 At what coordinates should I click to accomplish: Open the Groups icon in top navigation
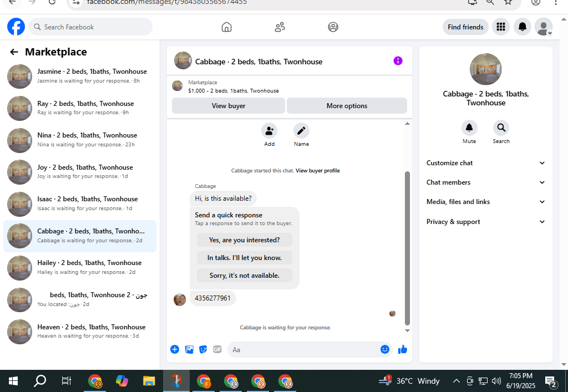click(333, 27)
